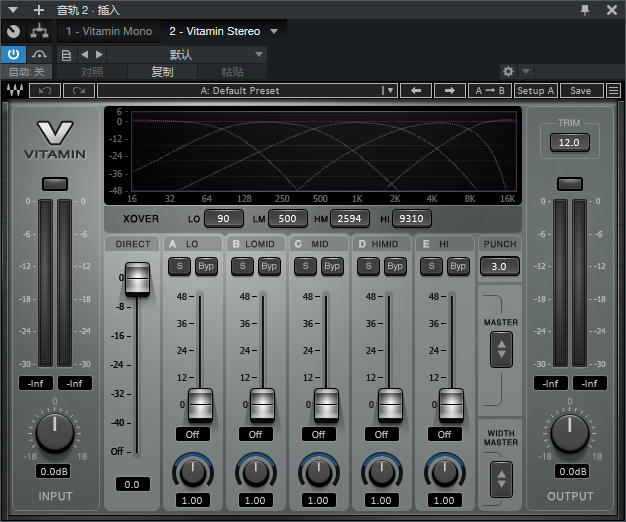Click the Waves undo arrow button
This screenshot has height=522, width=626.
coord(45,91)
